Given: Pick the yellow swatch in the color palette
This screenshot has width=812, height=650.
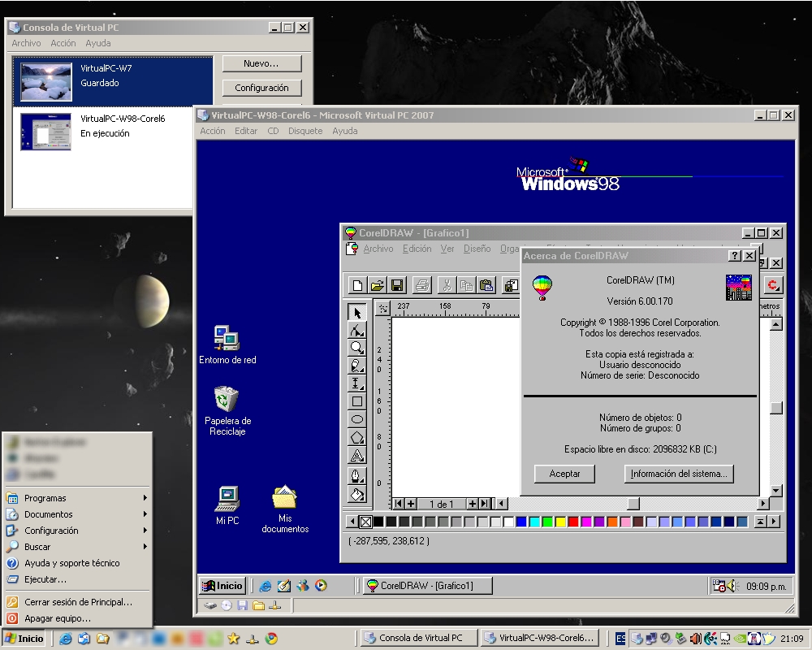Looking at the screenshot, I should click(559, 522).
